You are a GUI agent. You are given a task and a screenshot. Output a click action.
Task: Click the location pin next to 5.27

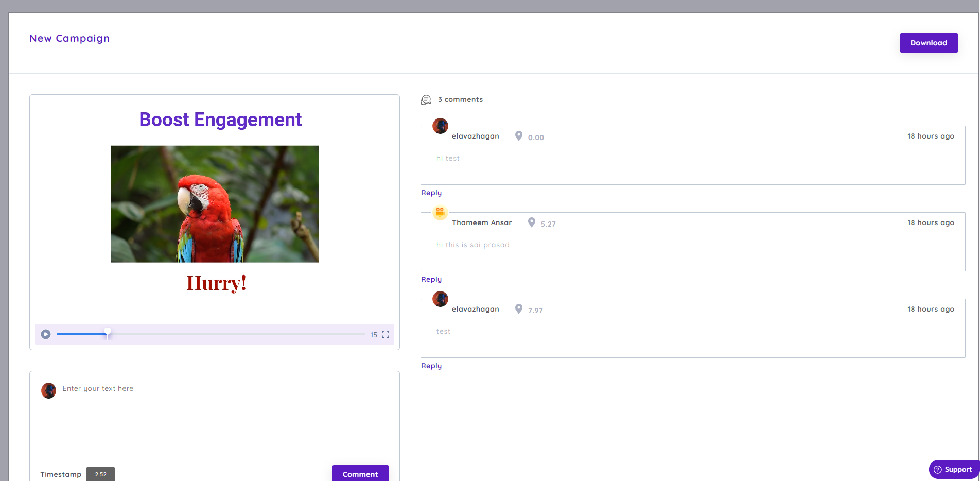pyautogui.click(x=532, y=222)
